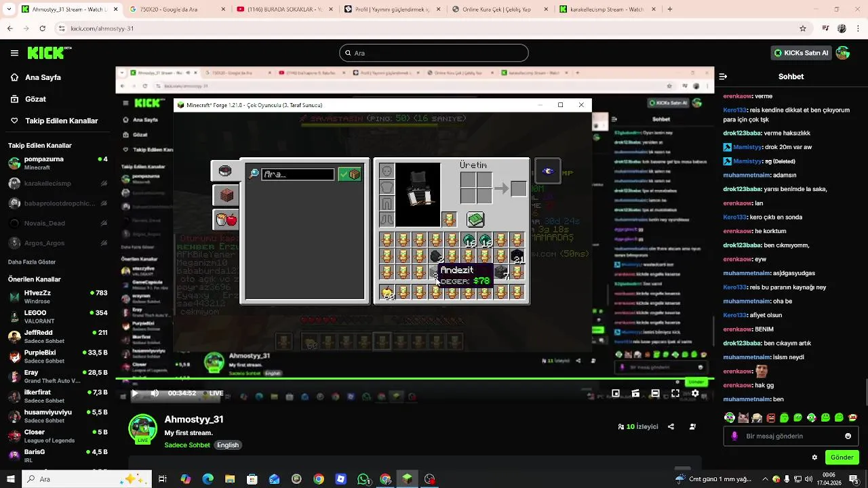Image resolution: width=868 pixels, height=488 pixels.
Task: Collapse chat with arrow beside Sohbet
Action: coord(724,77)
